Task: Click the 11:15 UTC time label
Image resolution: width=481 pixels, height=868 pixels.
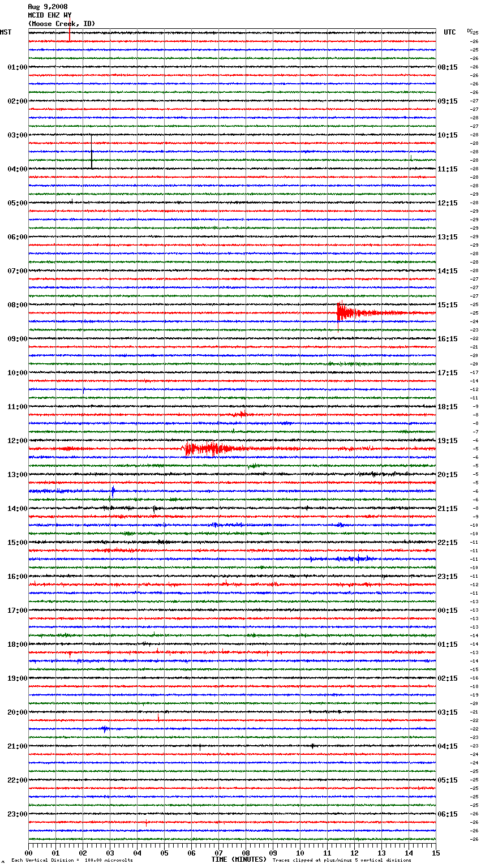Action: (x=448, y=169)
